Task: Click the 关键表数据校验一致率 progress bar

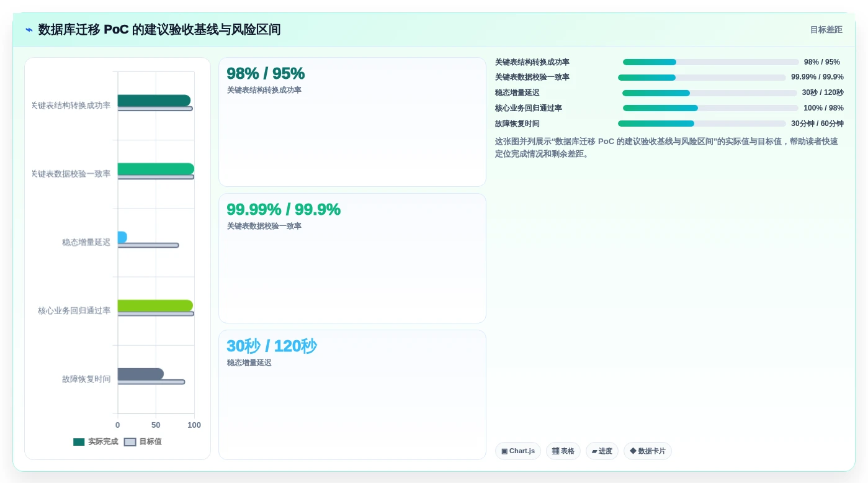Action: pyautogui.click(x=702, y=78)
